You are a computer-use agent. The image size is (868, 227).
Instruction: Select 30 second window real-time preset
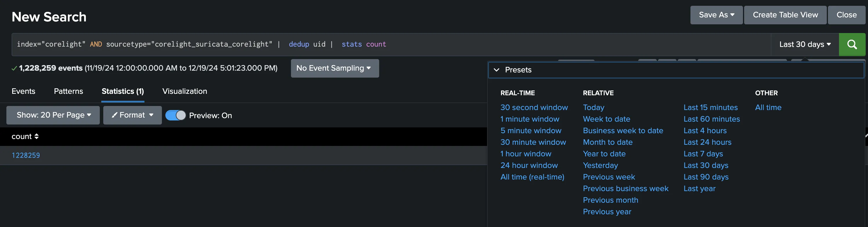534,107
